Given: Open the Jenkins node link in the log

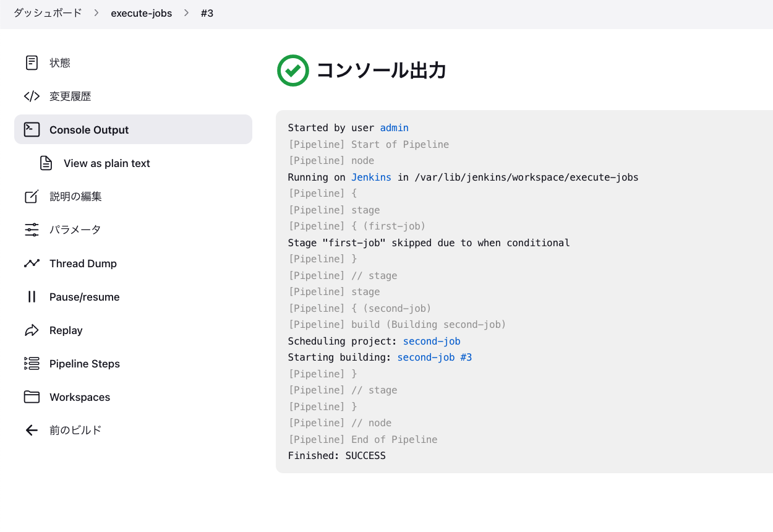Looking at the screenshot, I should pos(371,177).
